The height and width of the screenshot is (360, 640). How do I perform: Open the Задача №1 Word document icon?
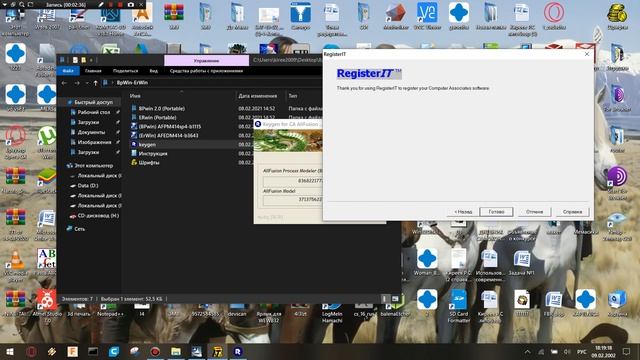tap(522, 262)
